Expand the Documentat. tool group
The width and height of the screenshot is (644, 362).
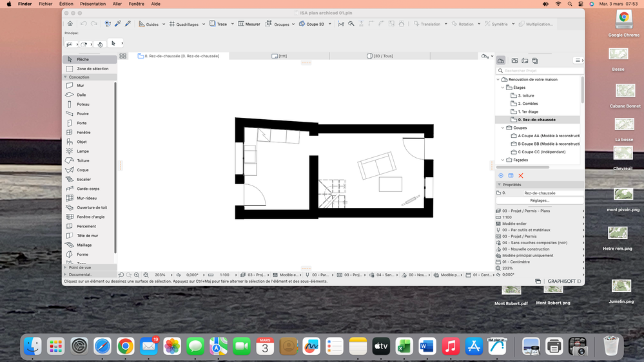coord(65,274)
